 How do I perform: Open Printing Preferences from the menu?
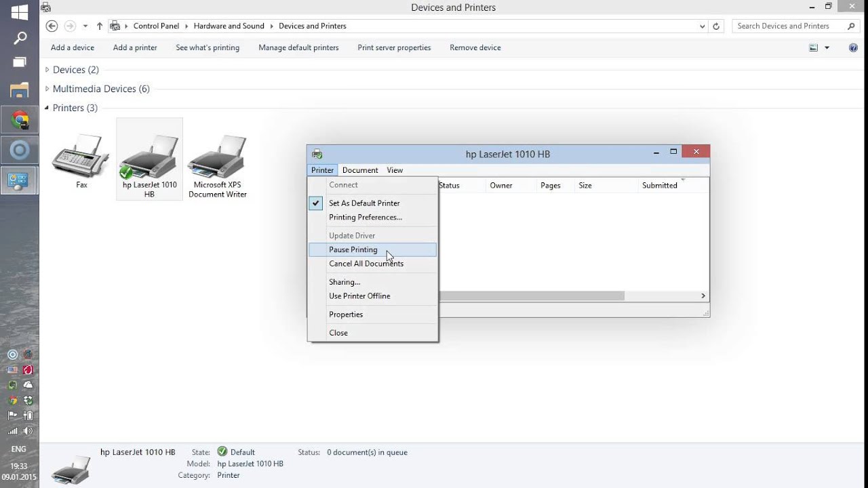(372, 217)
